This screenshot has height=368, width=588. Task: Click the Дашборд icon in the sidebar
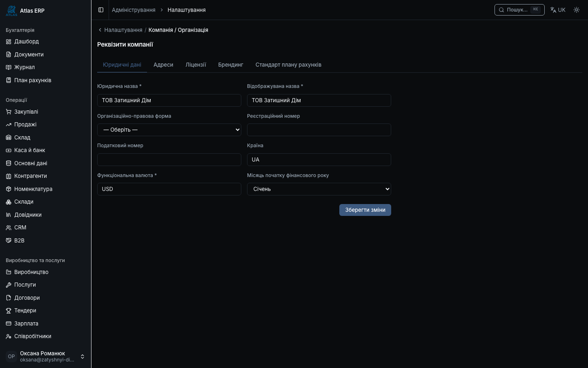(x=9, y=42)
